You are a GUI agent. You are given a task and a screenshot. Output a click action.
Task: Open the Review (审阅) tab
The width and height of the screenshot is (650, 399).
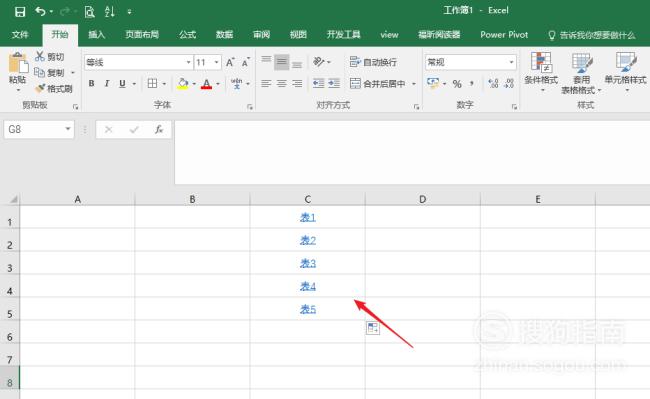(261, 35)
